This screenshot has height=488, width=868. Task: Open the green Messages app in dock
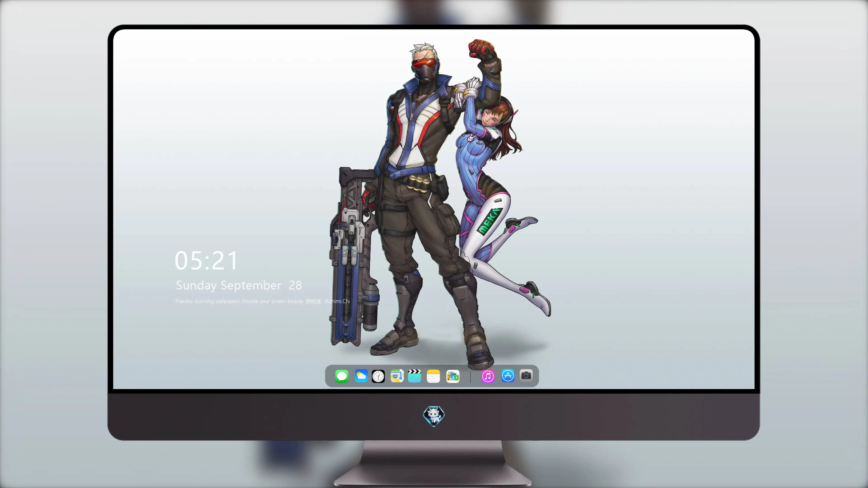click(342, 376)
